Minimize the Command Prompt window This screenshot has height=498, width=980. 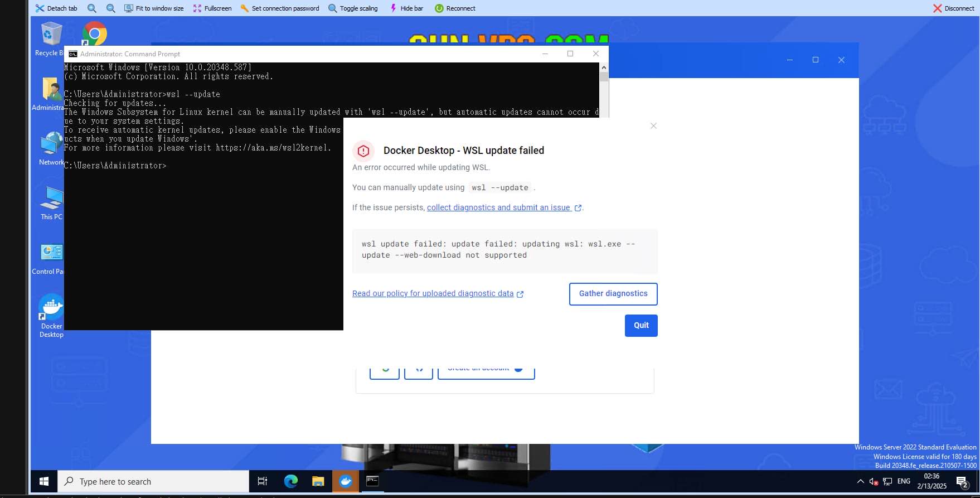pyautogui.click(x=545, y=54)
